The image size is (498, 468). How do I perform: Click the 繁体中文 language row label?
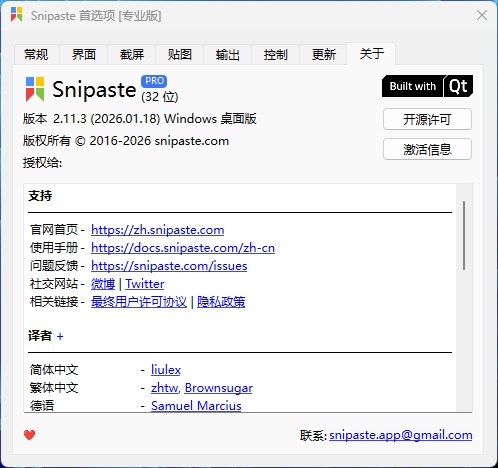54,388
